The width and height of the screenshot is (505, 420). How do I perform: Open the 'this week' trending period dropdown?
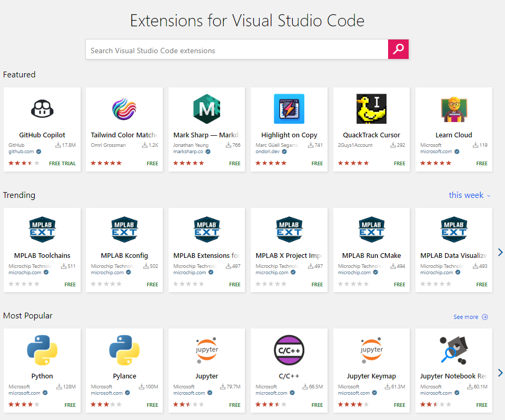(x=470, y=195)
